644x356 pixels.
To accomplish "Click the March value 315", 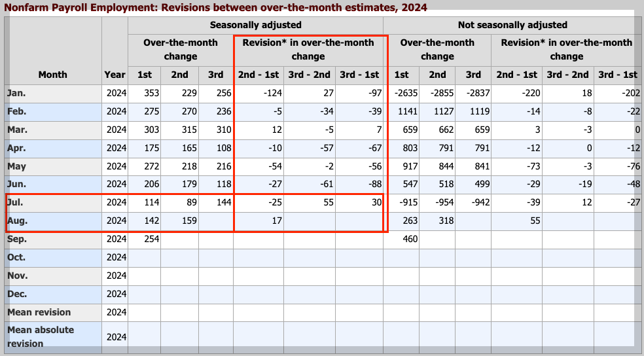I will click(189, 130).
